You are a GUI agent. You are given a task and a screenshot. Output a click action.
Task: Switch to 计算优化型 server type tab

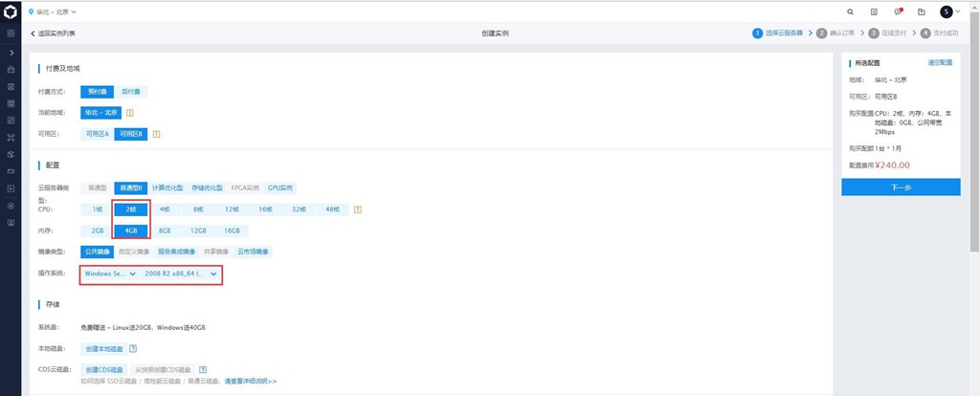coord(167,187)
